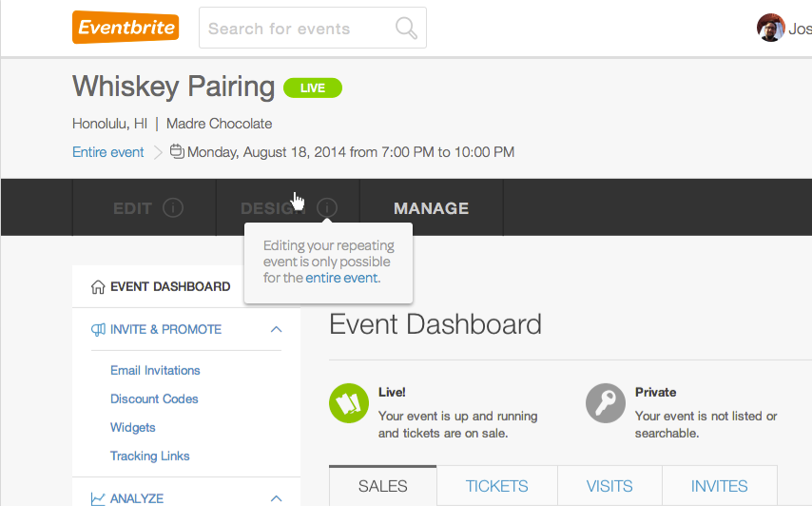812x506 pixels.
Task: Select the MANAGE tab
Action: click(431, 207)
